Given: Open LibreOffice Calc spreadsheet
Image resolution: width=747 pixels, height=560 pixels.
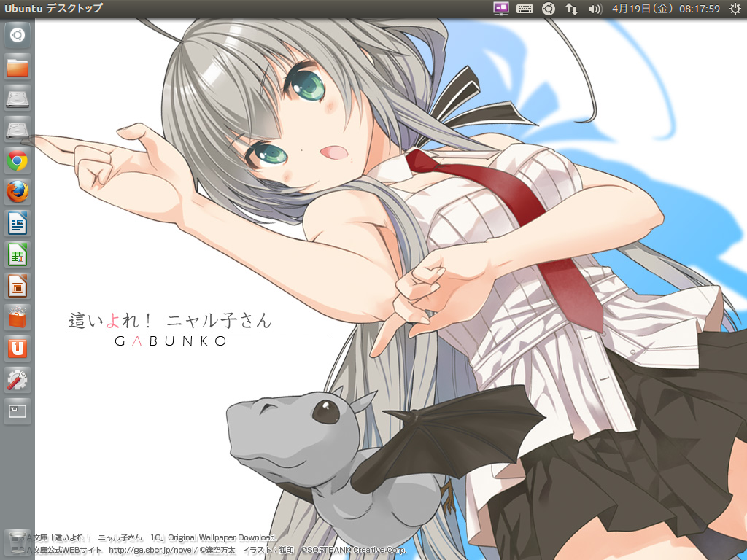Looking at the screenshot, I should pos(18,255).
